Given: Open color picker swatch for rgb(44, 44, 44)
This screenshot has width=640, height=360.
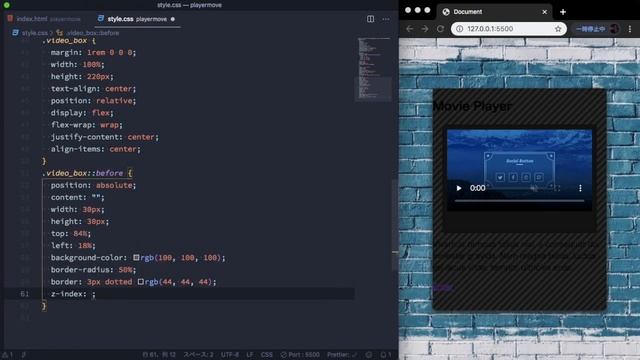Looking at the screenshot, I should point(140,282).
